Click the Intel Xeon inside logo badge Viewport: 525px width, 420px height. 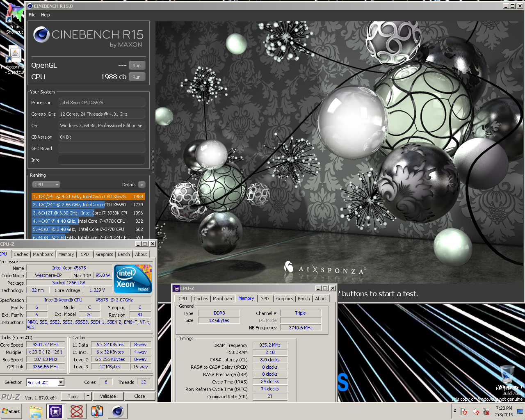coord(133,279)
